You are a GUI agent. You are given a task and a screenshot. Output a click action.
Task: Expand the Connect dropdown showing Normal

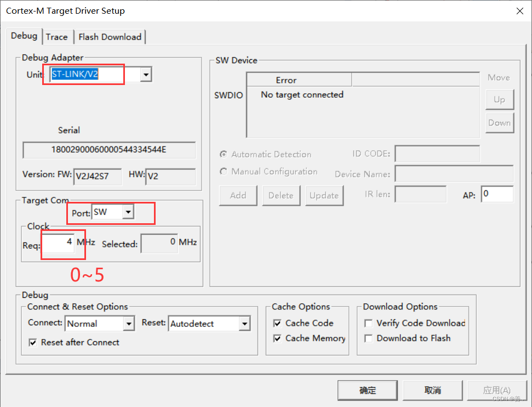129,324
